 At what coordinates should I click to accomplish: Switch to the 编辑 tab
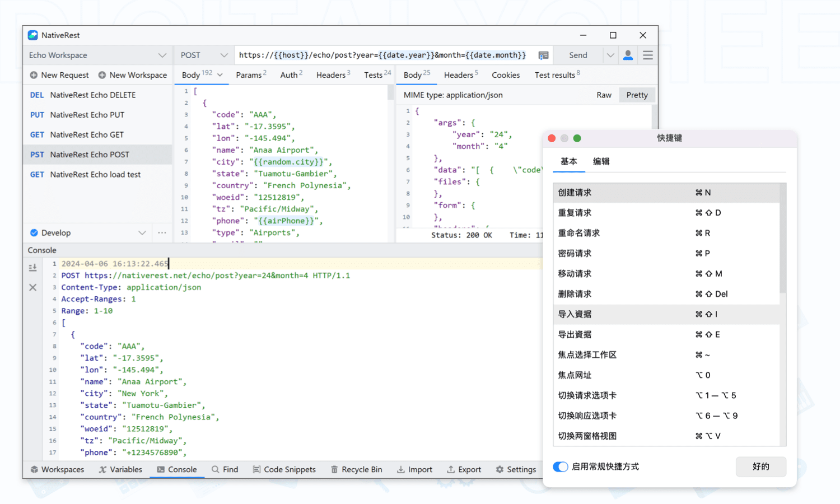(x=601, y=161)
